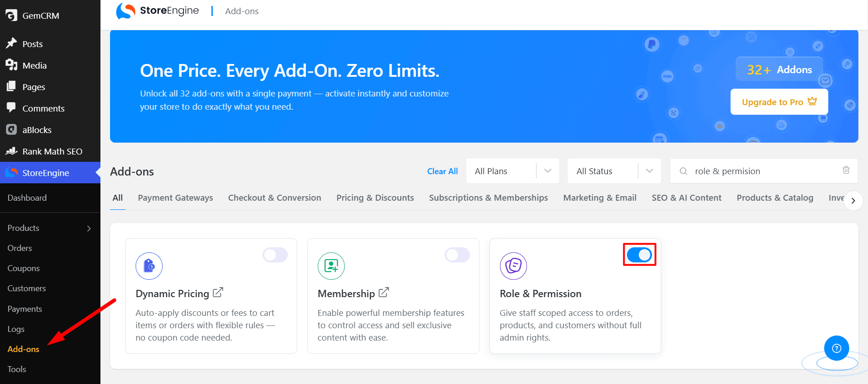Switch to Products & Catalog tab

pyautogui.click(x=774, y=197)
